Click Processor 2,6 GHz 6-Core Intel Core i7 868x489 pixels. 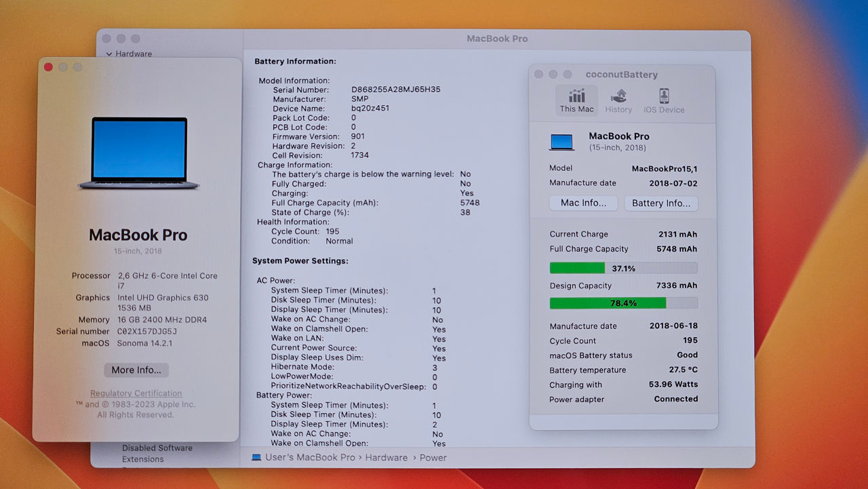point(167,281)
